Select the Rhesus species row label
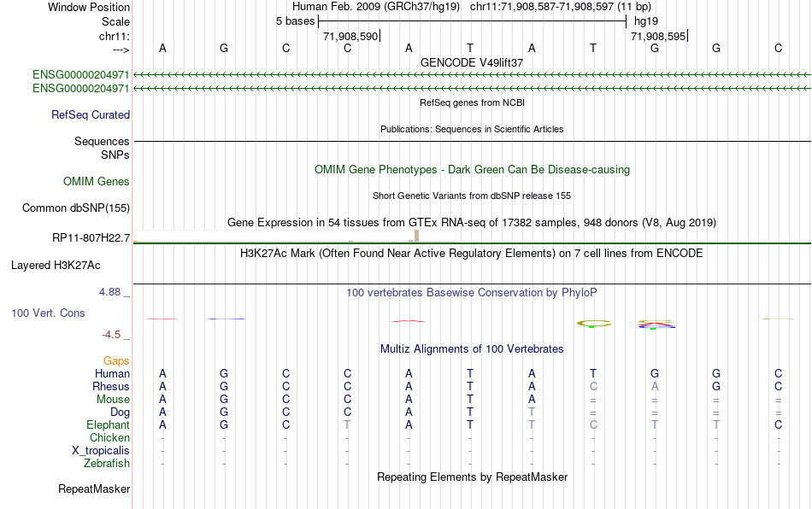Screen dimensions: 812x509 pyautogui.click(x=111, y=386)
